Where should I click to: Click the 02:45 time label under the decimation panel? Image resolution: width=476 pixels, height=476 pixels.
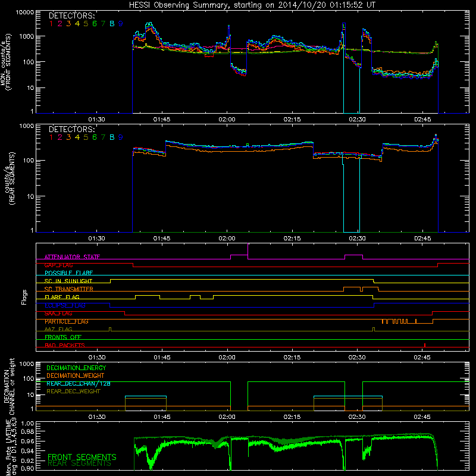pyautogui.click(x=422, y=417)
